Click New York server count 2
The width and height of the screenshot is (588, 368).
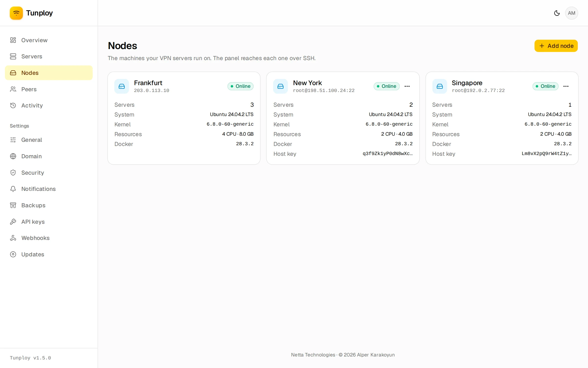click(x=411, y=105)
